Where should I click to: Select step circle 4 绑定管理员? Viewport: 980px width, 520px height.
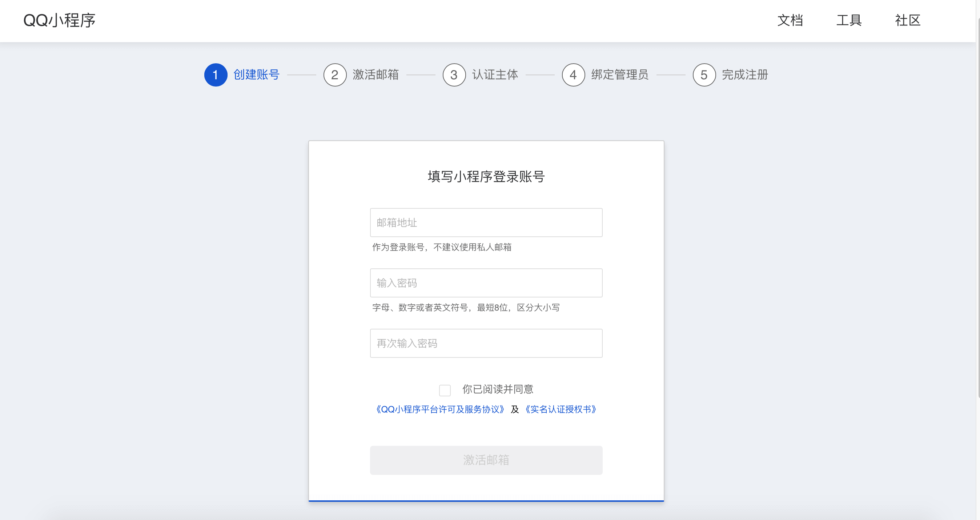click(573, 75)
